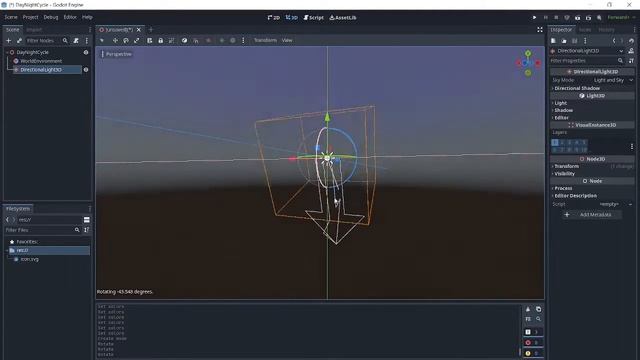Toggle render layer 1 in Layers grid

click(555, 142)
